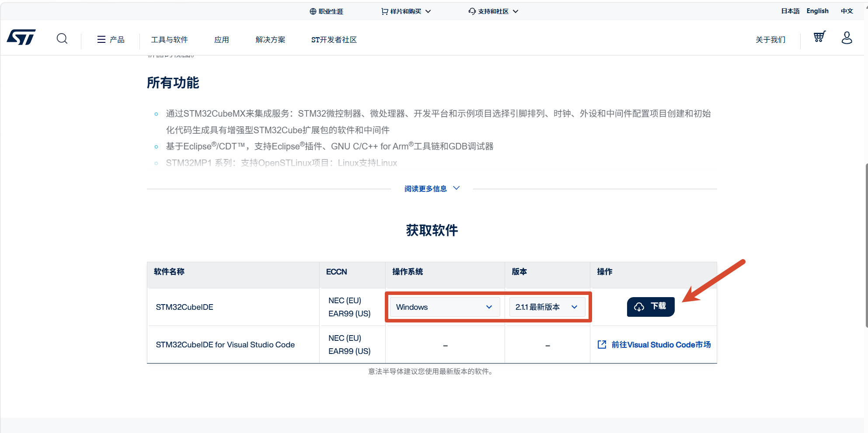Open the Windows operating system dropdown
Image resolution: width=868 pixels, height=433 pixels.
coord(444,307)
